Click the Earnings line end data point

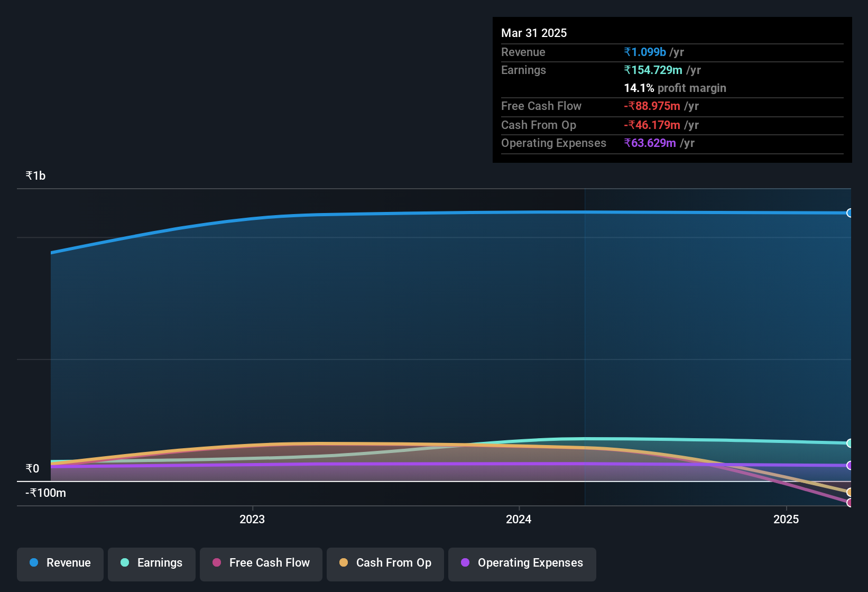850,443
